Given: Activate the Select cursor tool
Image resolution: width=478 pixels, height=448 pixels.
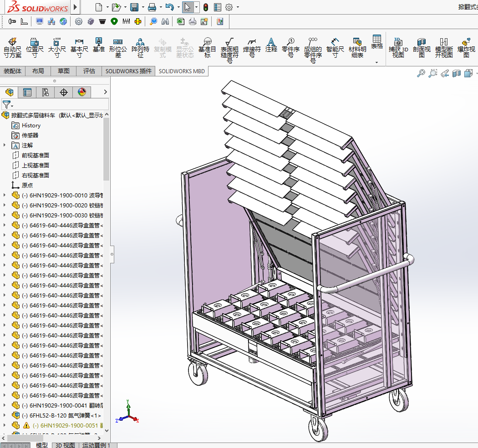Looking at the screenshot, I should 188,7.
